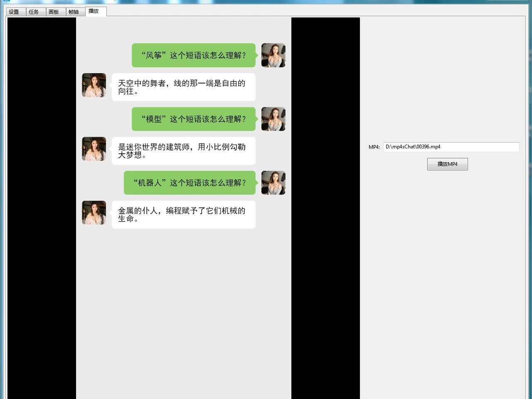Click avatar beside 是迷你世界的建筑师 reply
The width and height of the screenshot is (532, 399).
click(94, 149)
